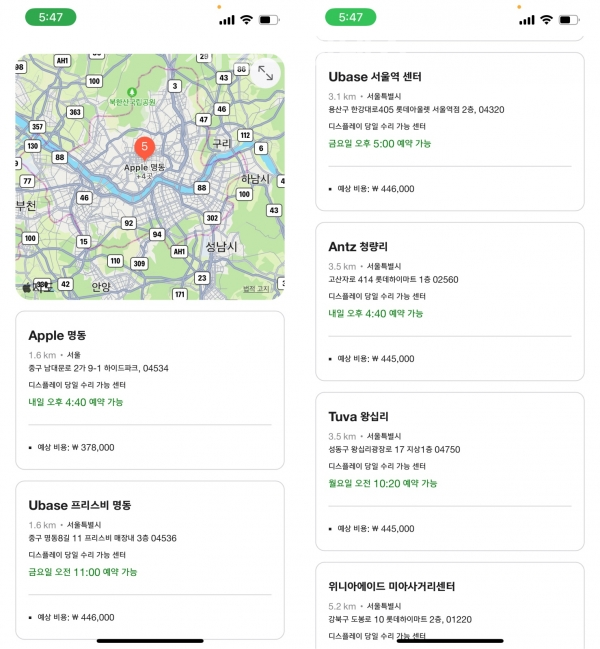Tap the home indicator bar in right phone

click(x=450, y=641)
